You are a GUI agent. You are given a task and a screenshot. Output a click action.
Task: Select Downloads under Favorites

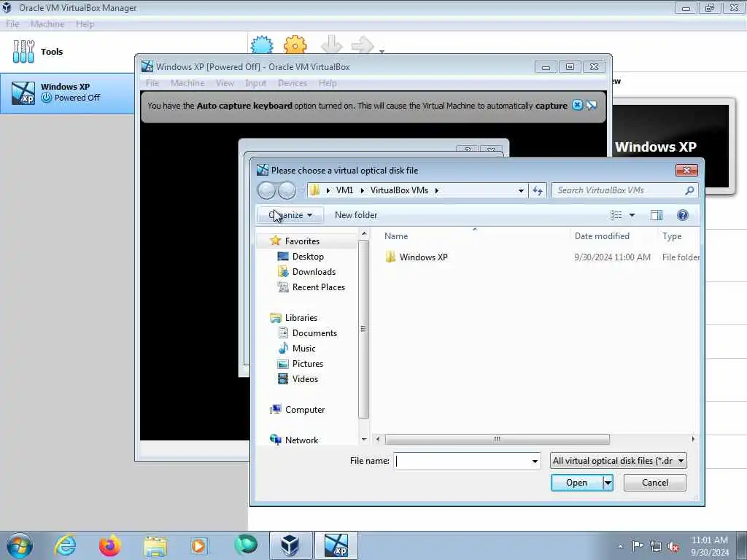pyautogui.click(x=314, y=272)
